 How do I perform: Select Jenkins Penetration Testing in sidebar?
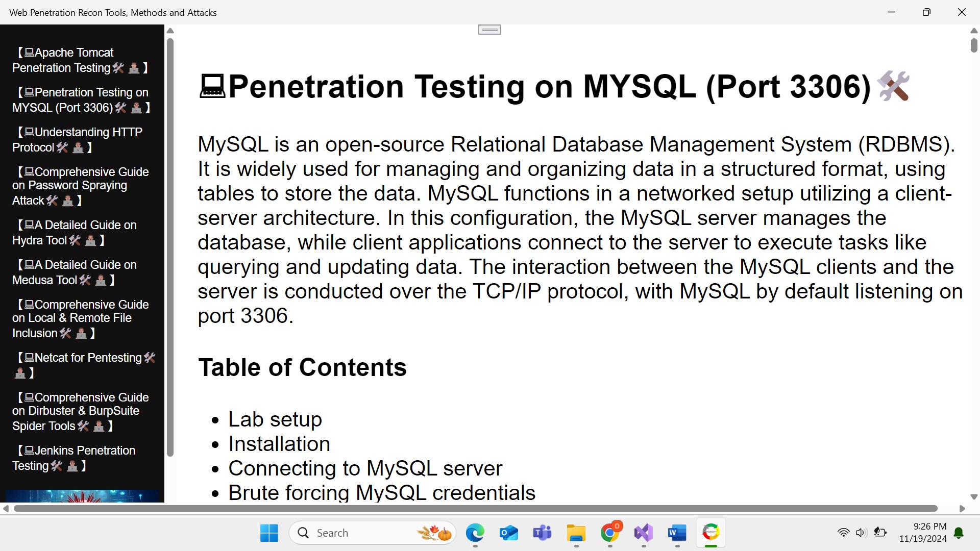81,458
